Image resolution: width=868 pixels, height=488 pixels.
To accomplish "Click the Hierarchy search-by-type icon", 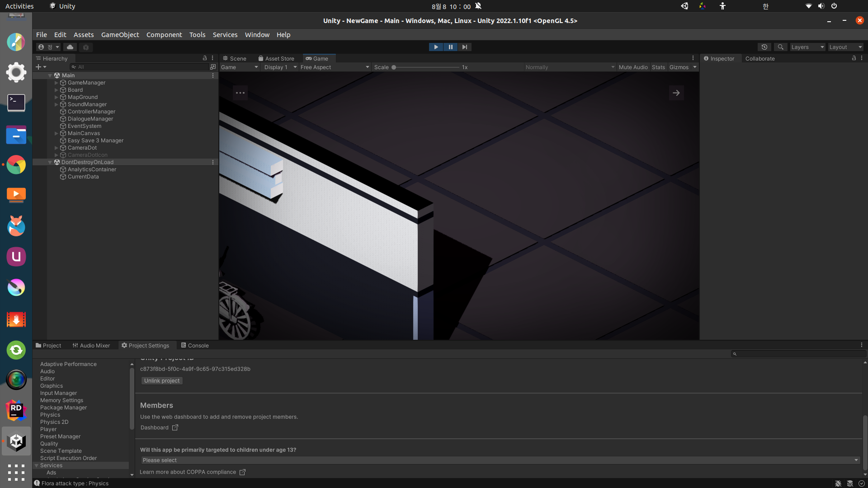I will pyautogui.click(x=213, y=67).
